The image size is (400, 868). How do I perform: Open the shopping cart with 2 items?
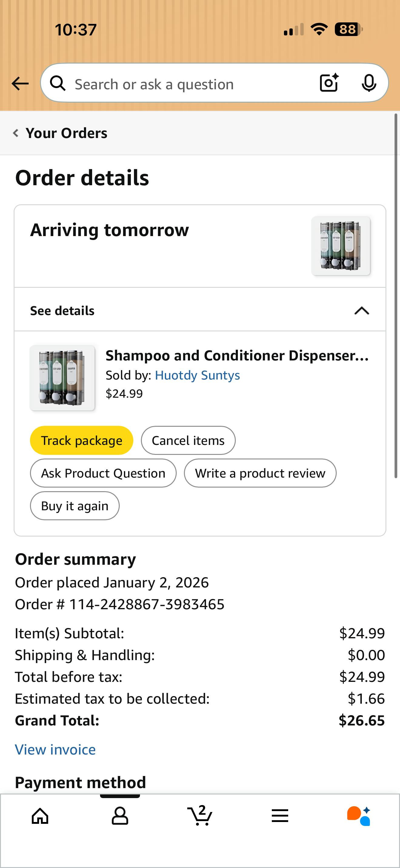tap(200, 815)
